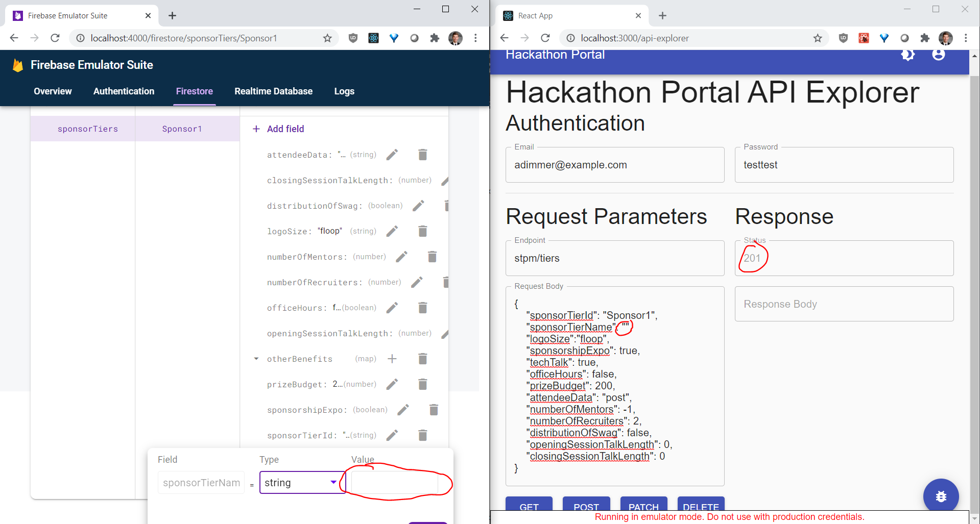This screenshot has height=524, width=980.
Task: Click the floating bug report button
Action: click(941, 496)
